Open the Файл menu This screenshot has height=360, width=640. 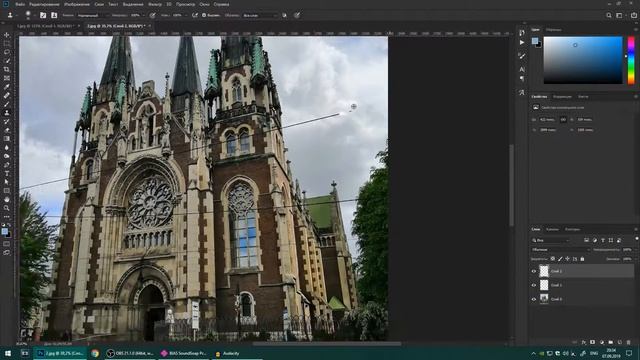(x=20, y=4)
